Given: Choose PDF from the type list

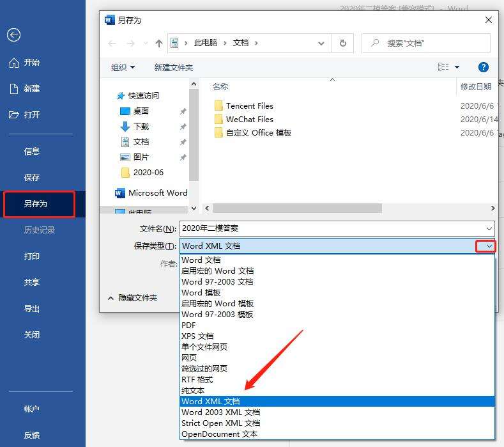Looking at the screenshot, I should point(337,325).
